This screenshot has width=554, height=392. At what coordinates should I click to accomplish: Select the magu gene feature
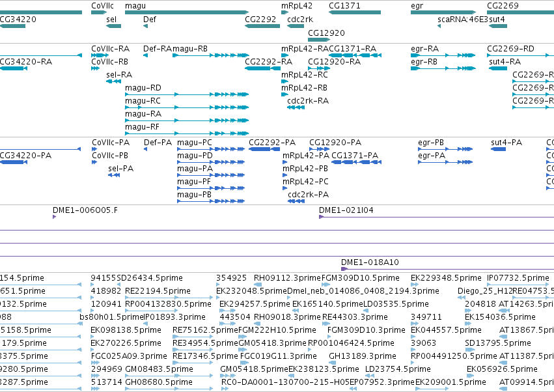[x=187, y=12]
